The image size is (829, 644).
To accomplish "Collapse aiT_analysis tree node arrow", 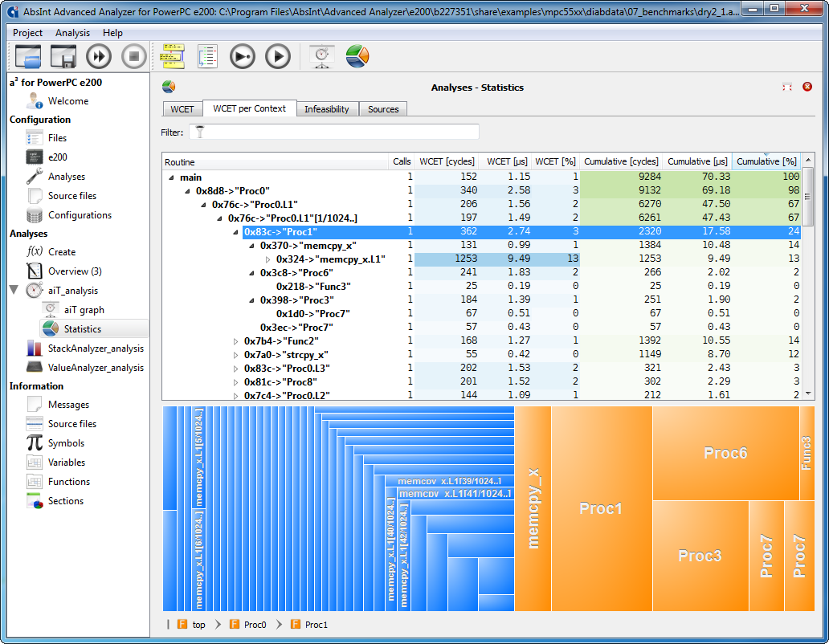I will click(x=14, y=290).
